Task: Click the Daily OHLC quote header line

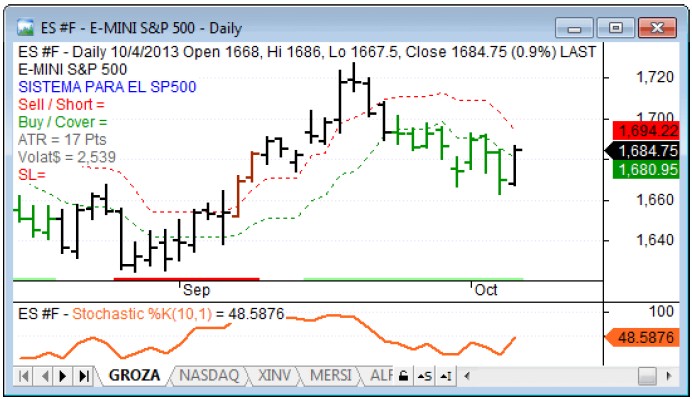Action: [x=307, y=52]
